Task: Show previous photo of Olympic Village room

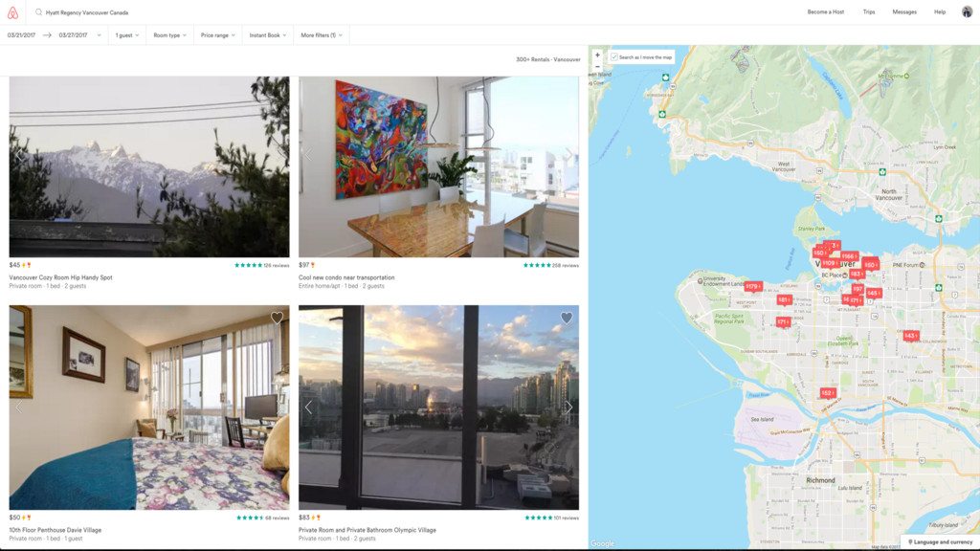Action: [x=309, y=408]
